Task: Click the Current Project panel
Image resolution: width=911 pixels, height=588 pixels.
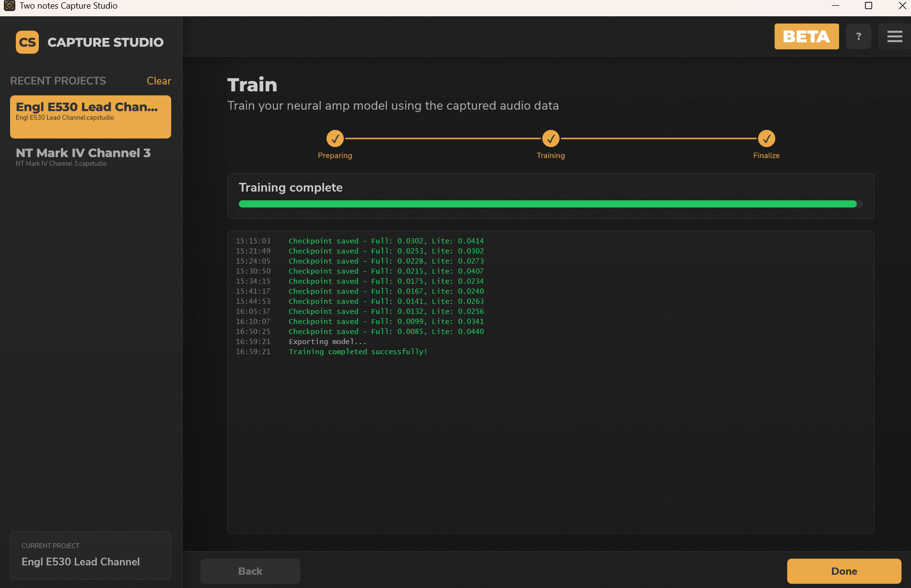Action: (91, 555)
